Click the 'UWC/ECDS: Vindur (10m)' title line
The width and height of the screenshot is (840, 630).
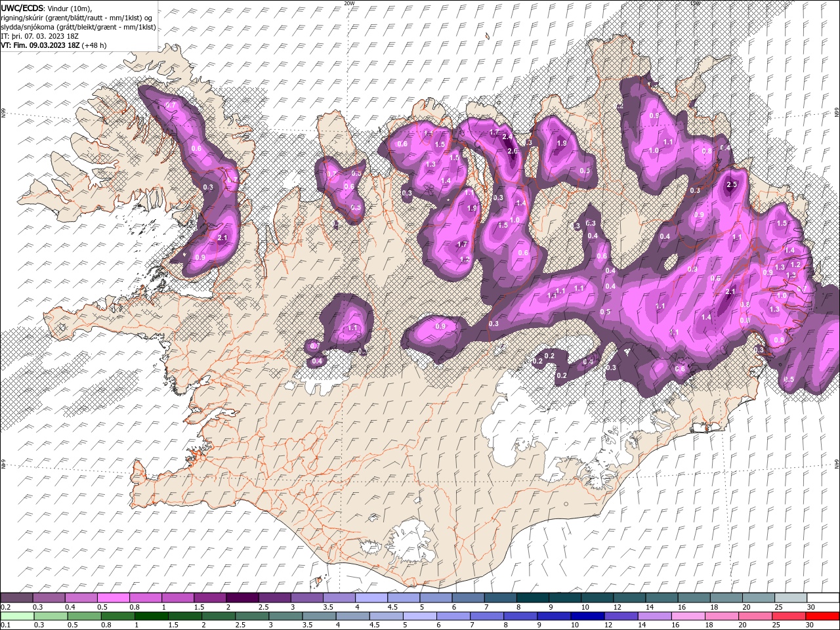pos(47,8)
